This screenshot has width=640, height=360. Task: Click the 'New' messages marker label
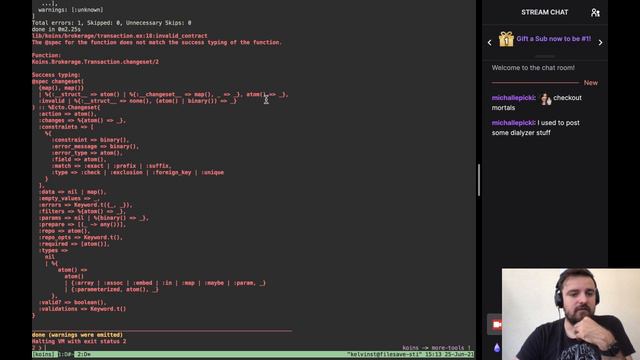591,83
